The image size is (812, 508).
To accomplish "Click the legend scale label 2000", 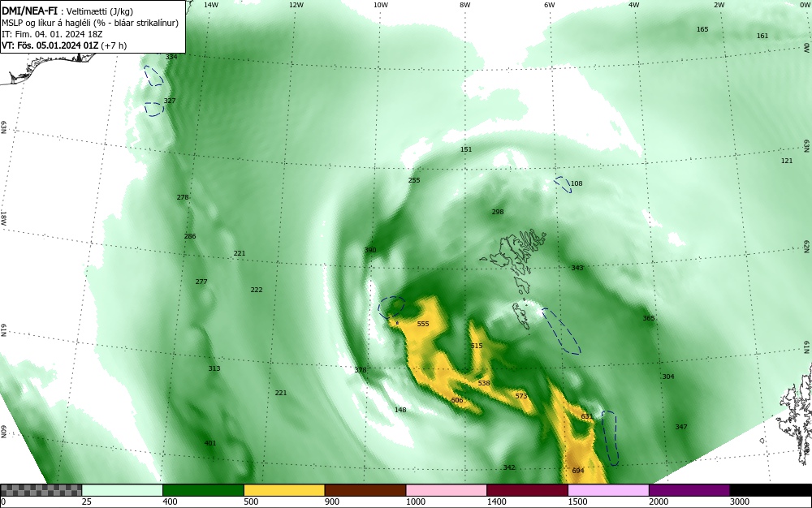I will tap(659, 502).
